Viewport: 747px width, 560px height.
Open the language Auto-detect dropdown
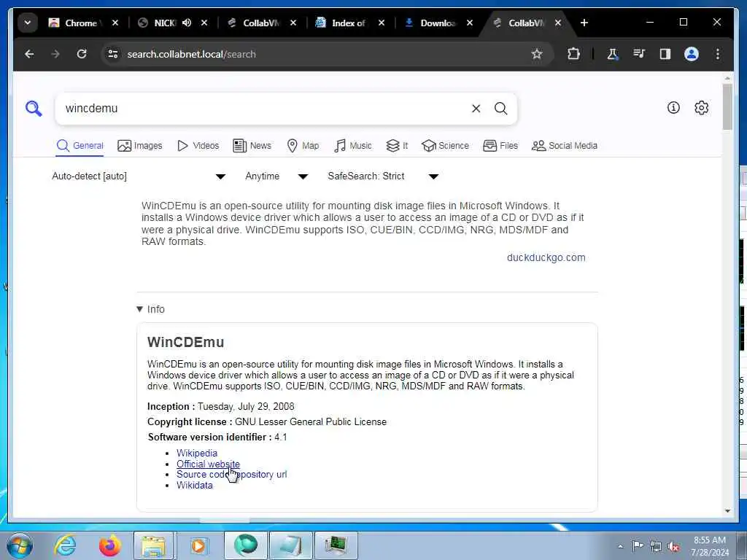click(x=139, y=176)
